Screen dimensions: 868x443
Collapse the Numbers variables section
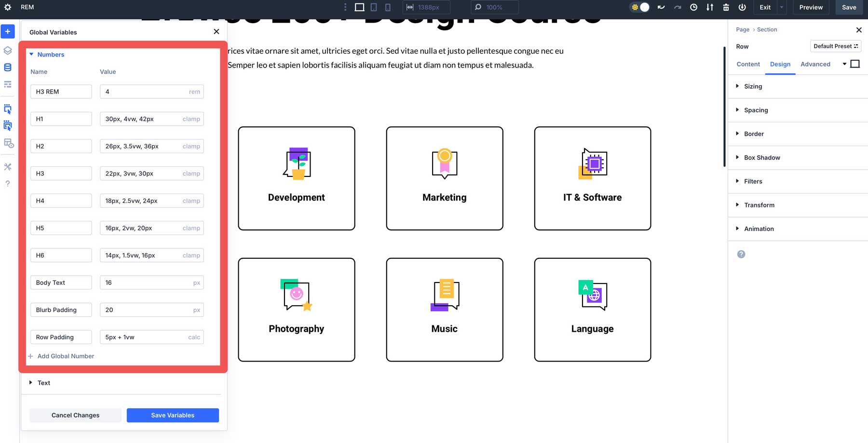coord(47,54)
